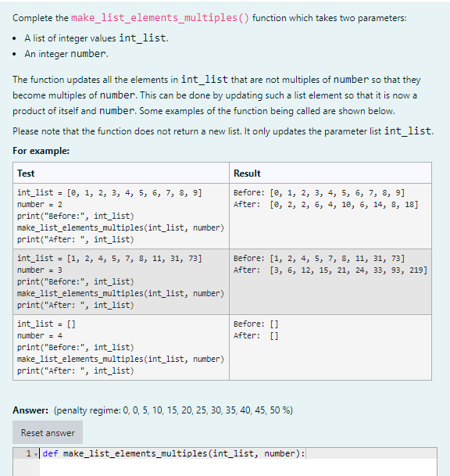Click the Test column header
The height and width of the screenshot is (476, 450).
[26, 174]
